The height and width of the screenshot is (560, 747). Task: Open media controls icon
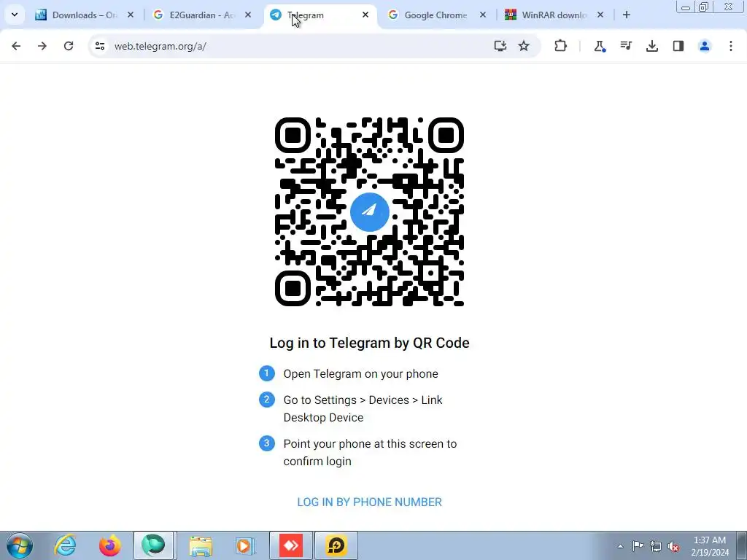[625, 46]
